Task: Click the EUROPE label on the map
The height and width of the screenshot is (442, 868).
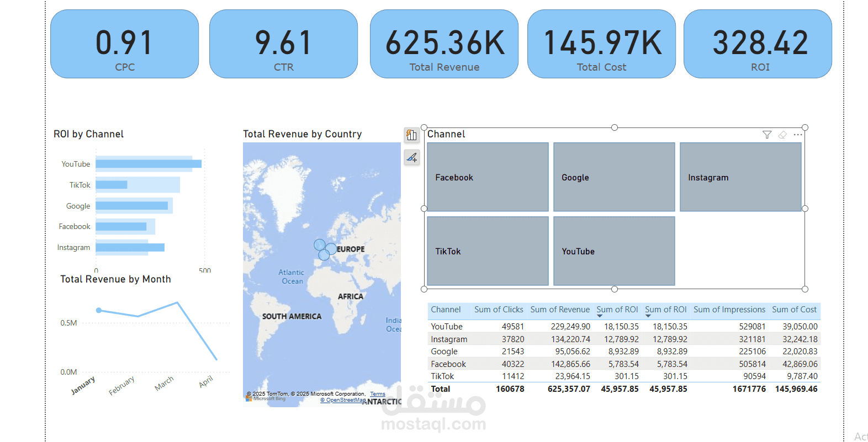Action: click(351, 249)
